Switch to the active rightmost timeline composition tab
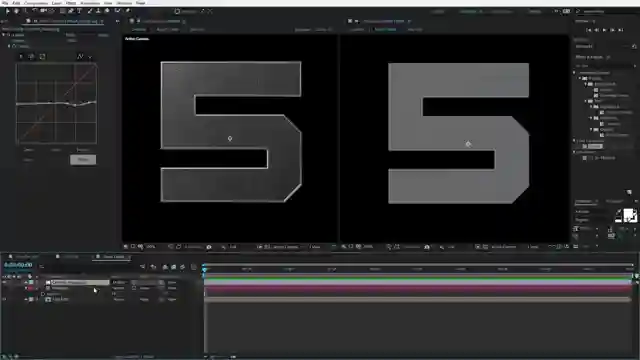Screen dimensions: 640x360 (113, 257)
